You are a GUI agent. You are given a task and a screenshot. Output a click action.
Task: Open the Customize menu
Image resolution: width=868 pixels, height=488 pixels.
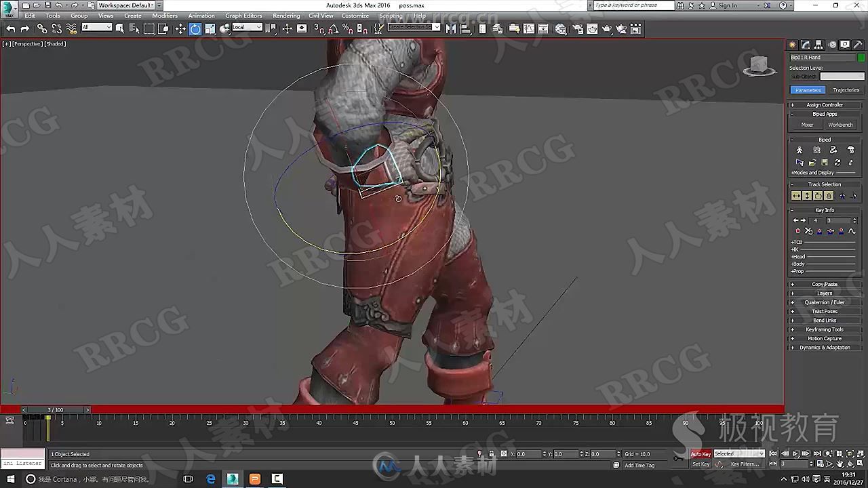click(x=355, y=16)
